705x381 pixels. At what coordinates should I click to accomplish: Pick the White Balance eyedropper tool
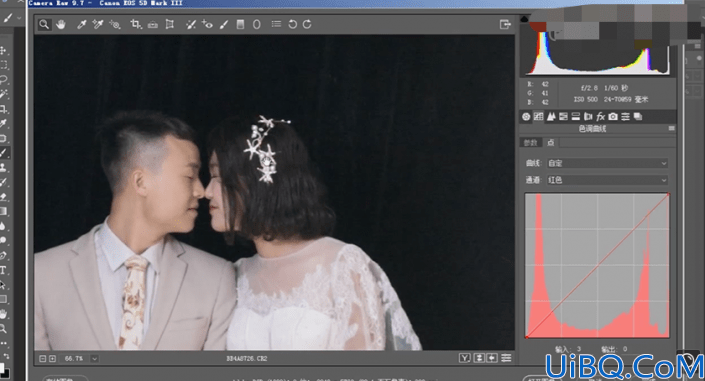81,24
